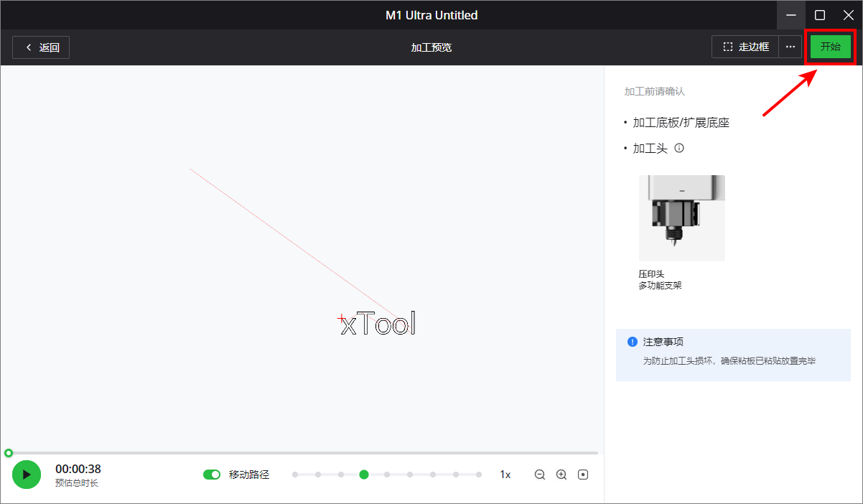Click the last dot on speed slider
The width and height of the screenshot is (863, 504).
(x=478, y=475)
